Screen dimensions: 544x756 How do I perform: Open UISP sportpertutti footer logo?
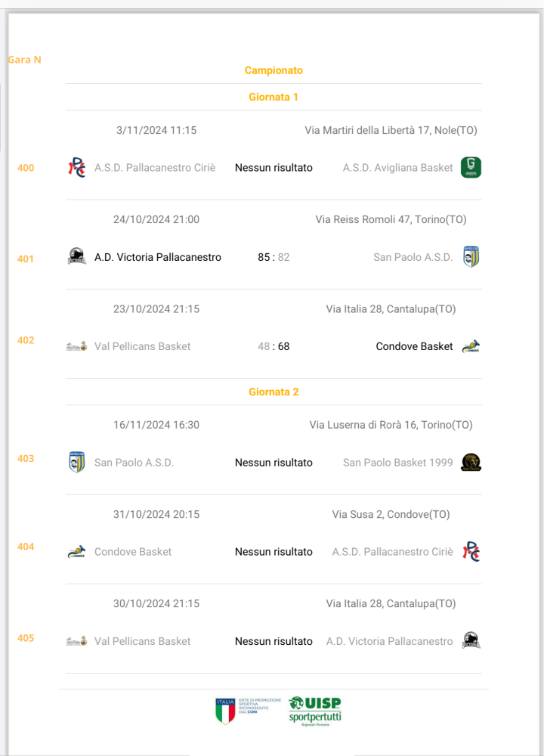[x=315, y=711]
